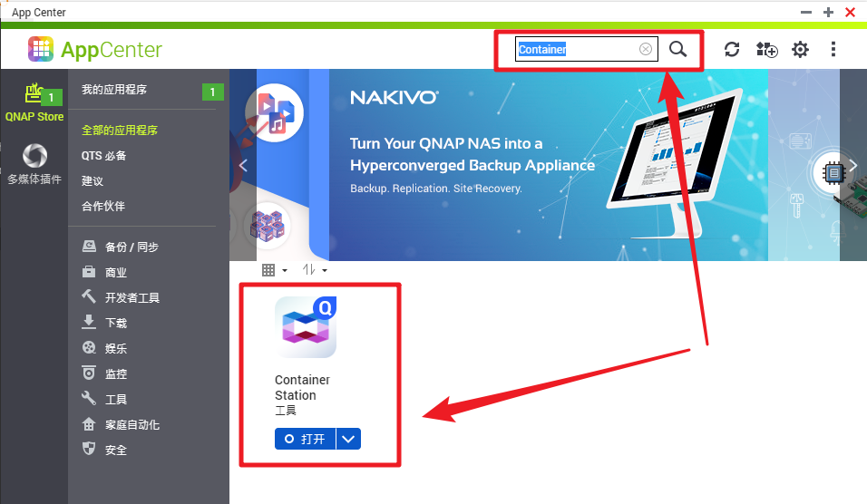
Task: Open the manual install icon
Action: coord(767,49)
